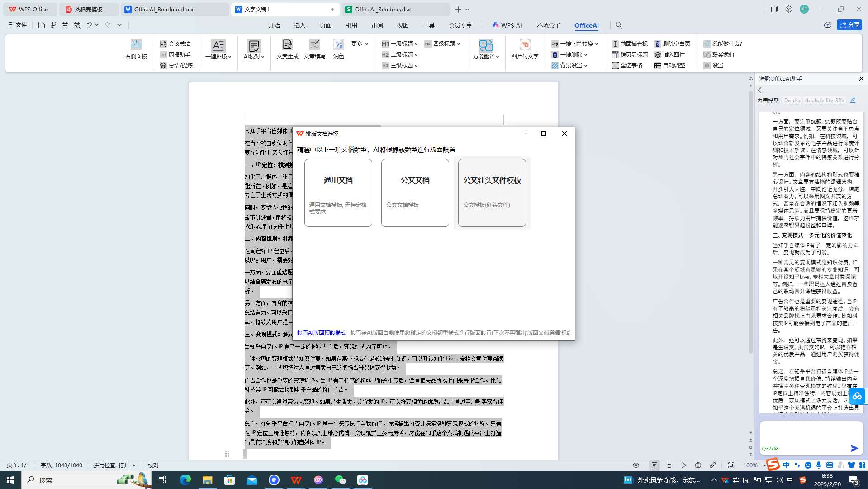Click the send arrow in AI assistant
868x489 pixels.
(x=854, y=448)
